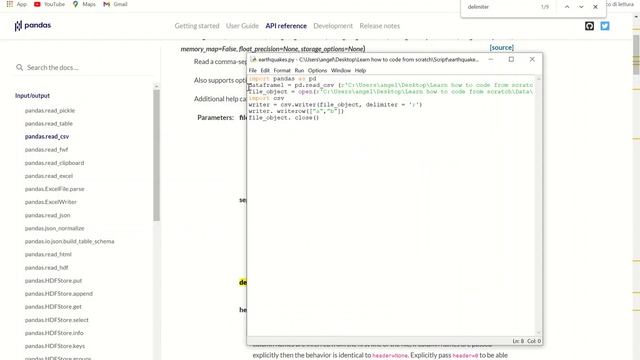
Task: Close the browser find bar
Action: point(596,7)
